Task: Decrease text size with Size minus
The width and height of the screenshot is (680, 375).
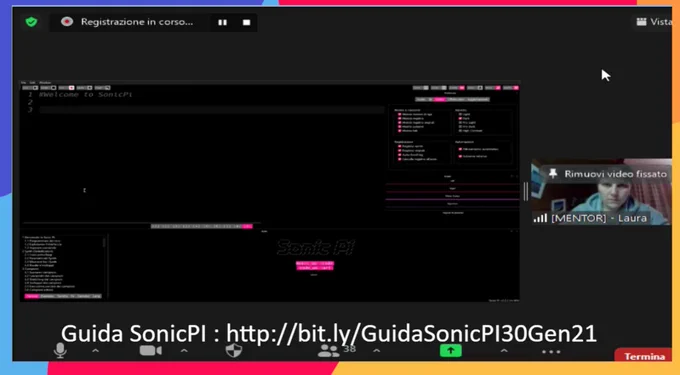Action: [x=421, y=88]
